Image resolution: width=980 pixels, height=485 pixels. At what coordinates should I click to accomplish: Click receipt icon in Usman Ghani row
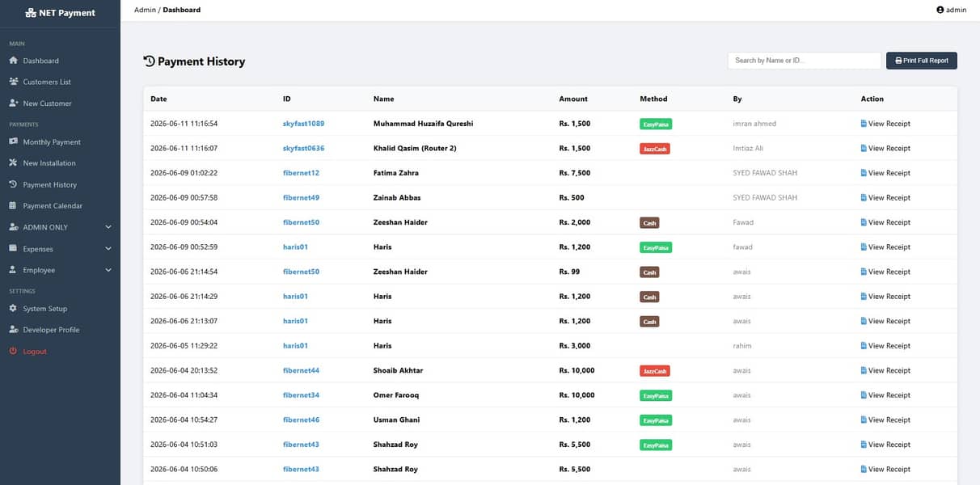pos(864,420)
